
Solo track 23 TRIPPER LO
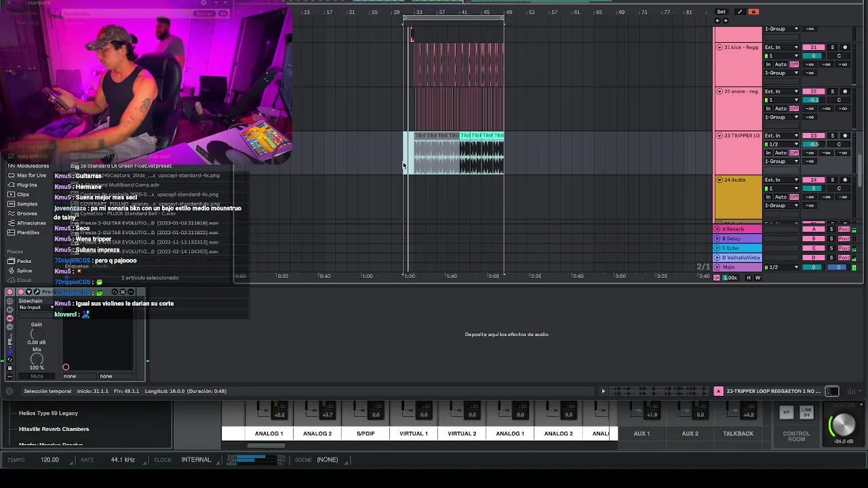click(x=833, y=136)
